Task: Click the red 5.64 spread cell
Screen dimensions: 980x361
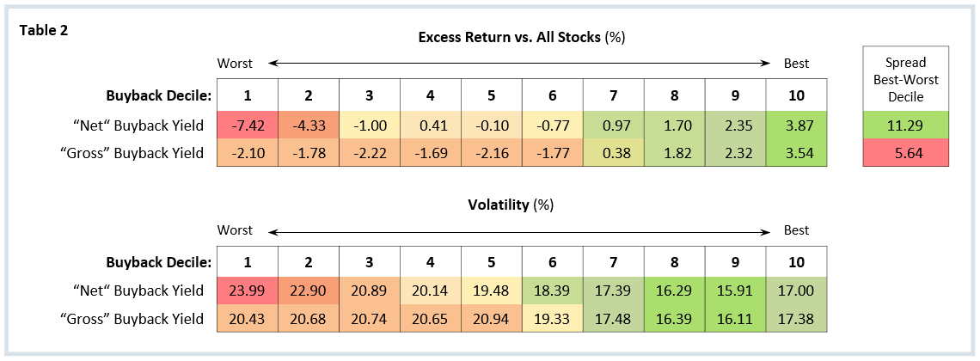Action: [905, 153]
